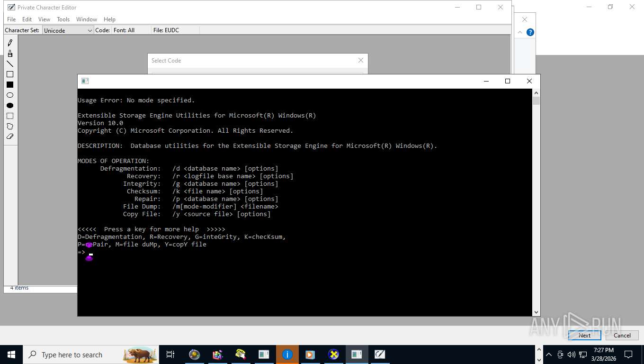Viewport: 644px width, 364px height.
Task: Open the Edit menu
Action: (27, 19)
